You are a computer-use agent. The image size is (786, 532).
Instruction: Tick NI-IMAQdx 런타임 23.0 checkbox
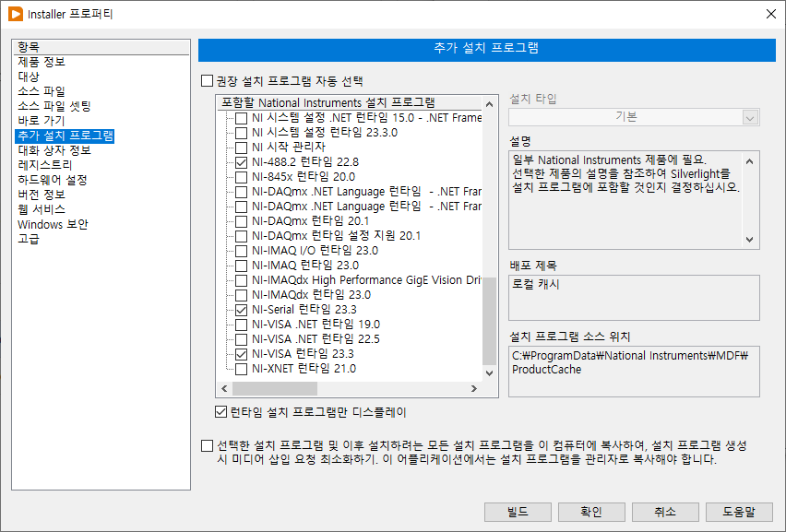pos(241,295)
